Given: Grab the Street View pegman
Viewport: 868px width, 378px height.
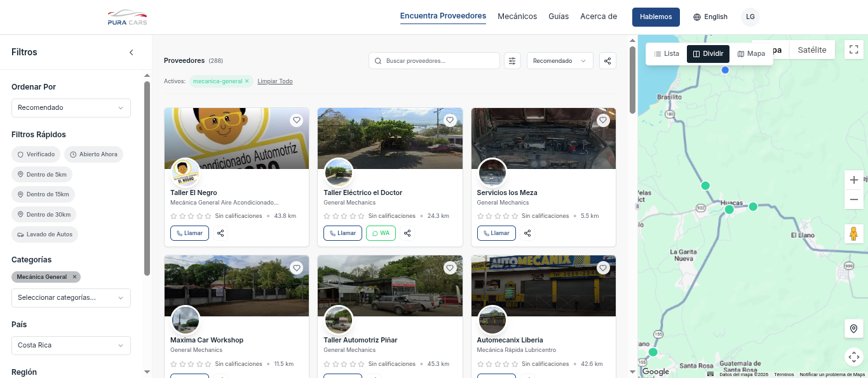Looking at the screenshot, I should [854, 234].
